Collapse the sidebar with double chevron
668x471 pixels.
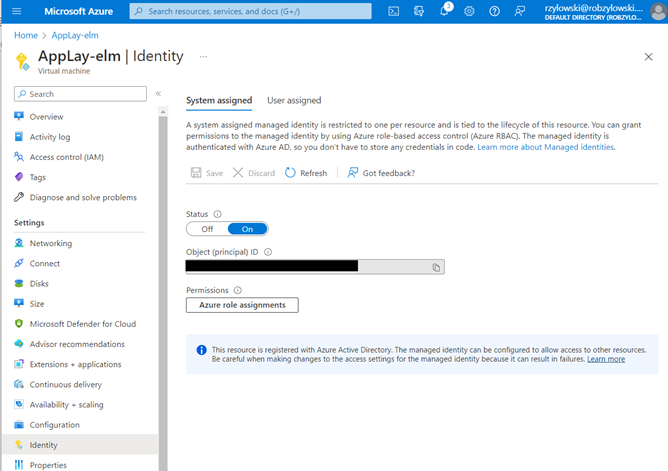pos(158,94)
